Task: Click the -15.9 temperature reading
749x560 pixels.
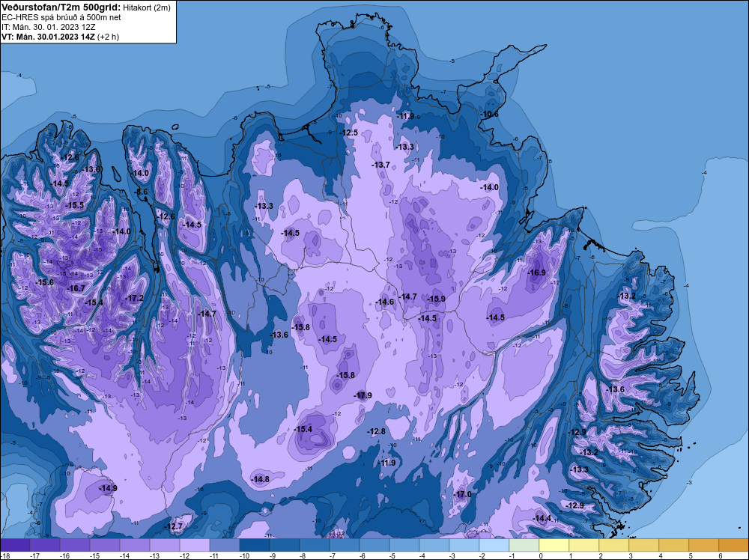Action: click(436, 299)
